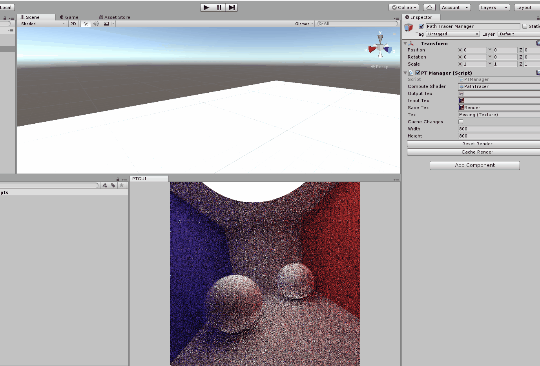Click the Play button in the toolbar
540x366 pixels.
pyautogui.click(x=207, y=7)
